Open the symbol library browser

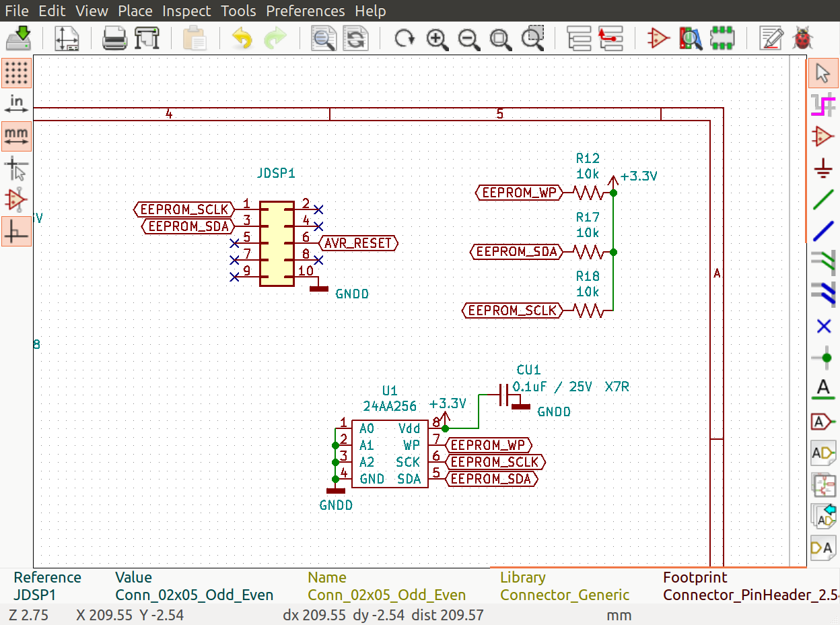click(691, 38)
